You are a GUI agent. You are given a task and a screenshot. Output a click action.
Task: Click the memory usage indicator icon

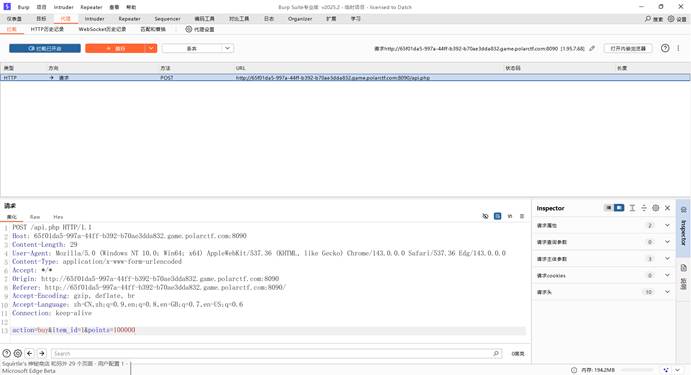[x=574, y=370]
